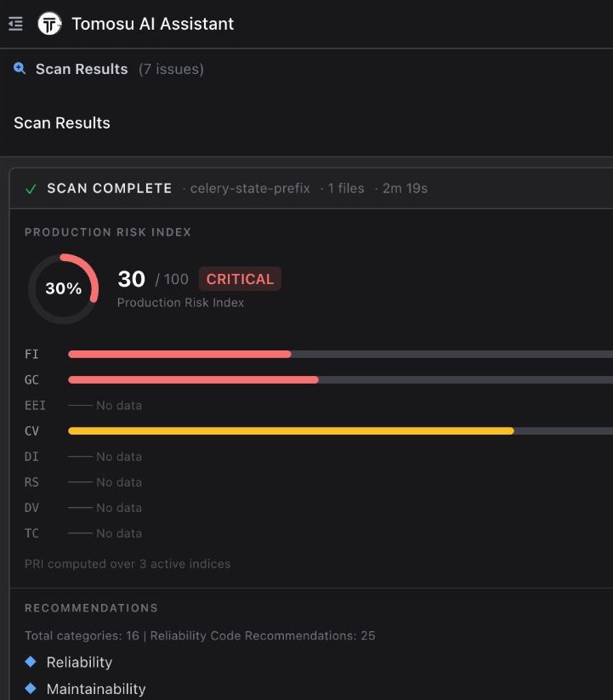613x700 pixels.
Task: Toggle the sidebar collapse icon
Action: [x=15, y=24]
